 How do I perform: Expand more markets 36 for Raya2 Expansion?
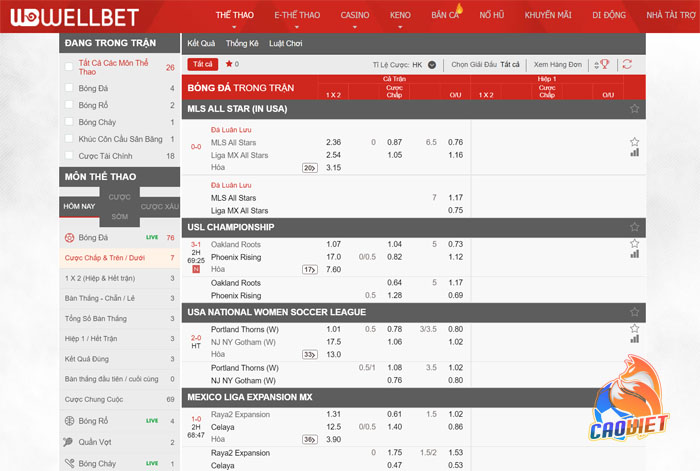pyautogui.click(x=310, y=439)
